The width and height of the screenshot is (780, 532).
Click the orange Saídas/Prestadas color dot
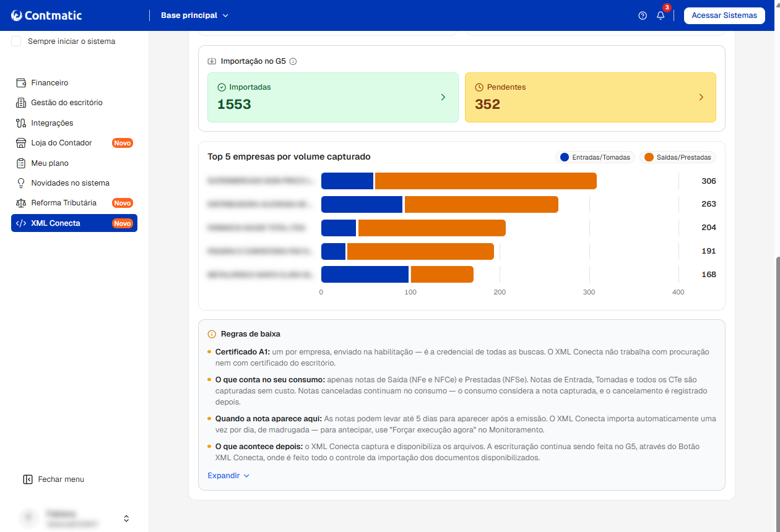pyautogui.click(x=649, y=157)
